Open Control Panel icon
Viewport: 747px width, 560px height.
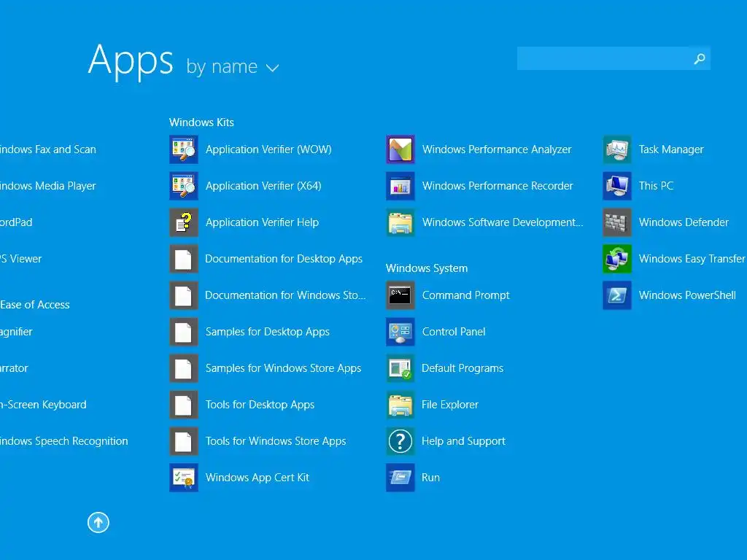coord(400,332)
